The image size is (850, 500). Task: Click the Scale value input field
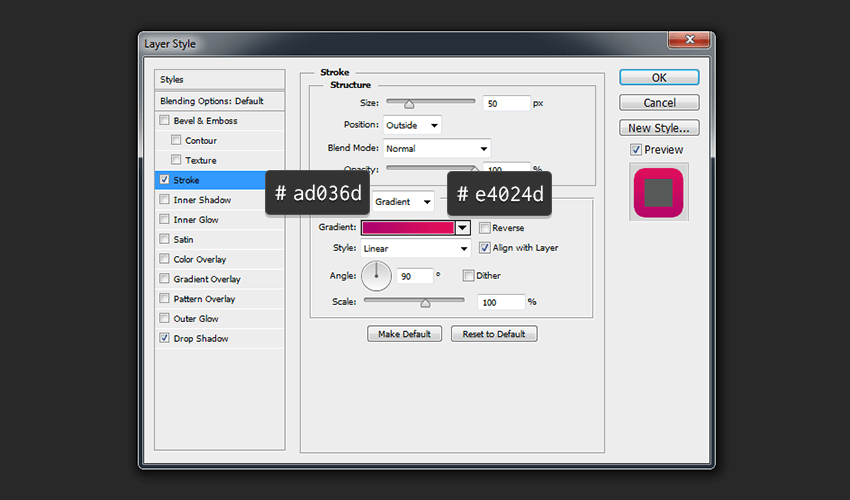point(500,302)
